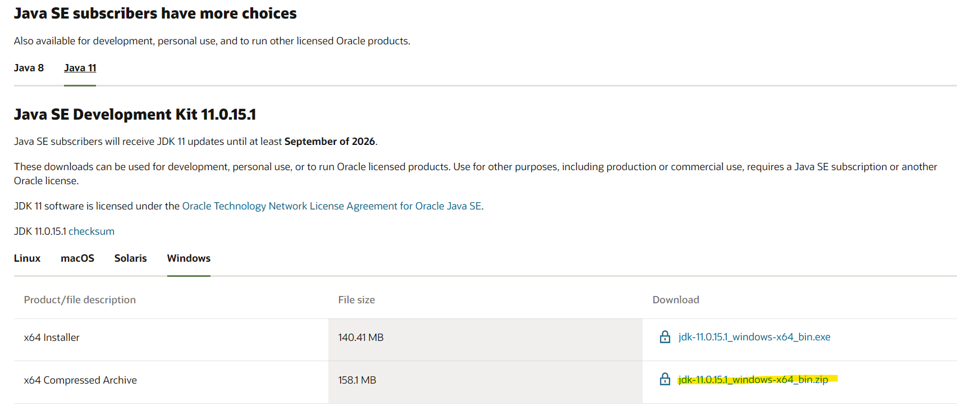
Task: Open the Oracle Technology Network License Agreement link
Action: point(332,206)
